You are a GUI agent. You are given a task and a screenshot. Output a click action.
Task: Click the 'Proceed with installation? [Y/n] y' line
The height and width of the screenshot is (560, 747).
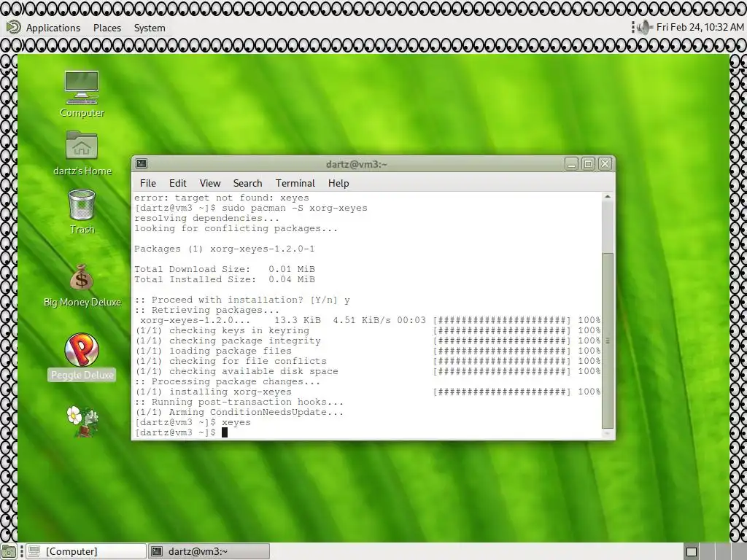pyautogui.click(x=242, y=300)
